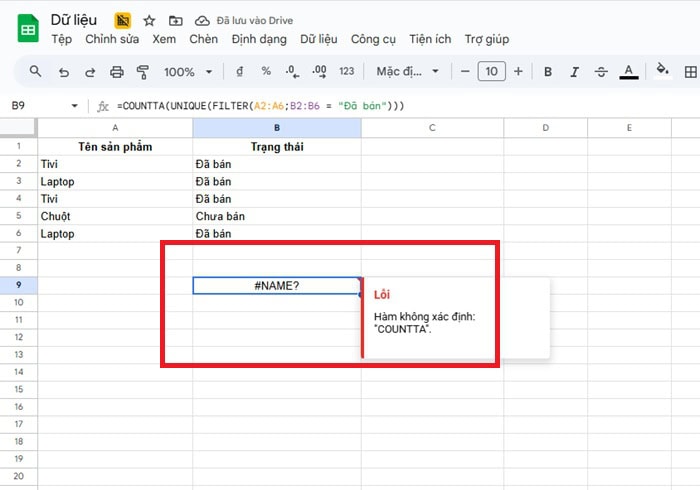700x490 pixels.
Task: Open the text color picker
Action: [629, 72]
